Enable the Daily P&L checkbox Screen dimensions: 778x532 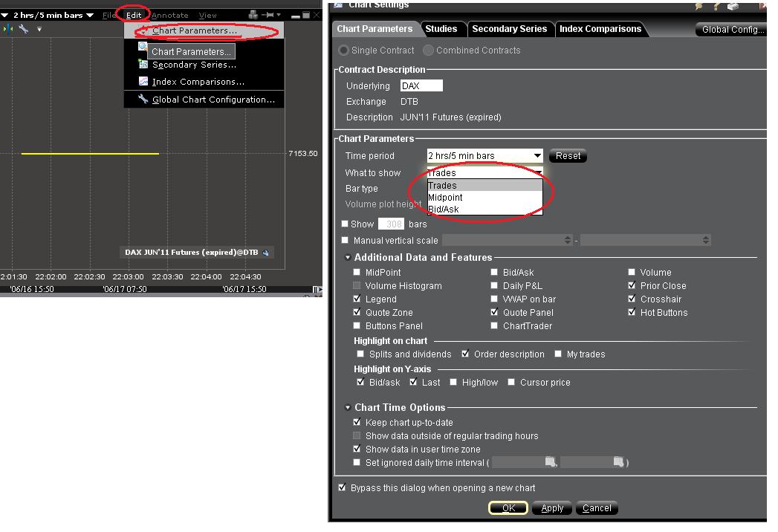[494, 285]
